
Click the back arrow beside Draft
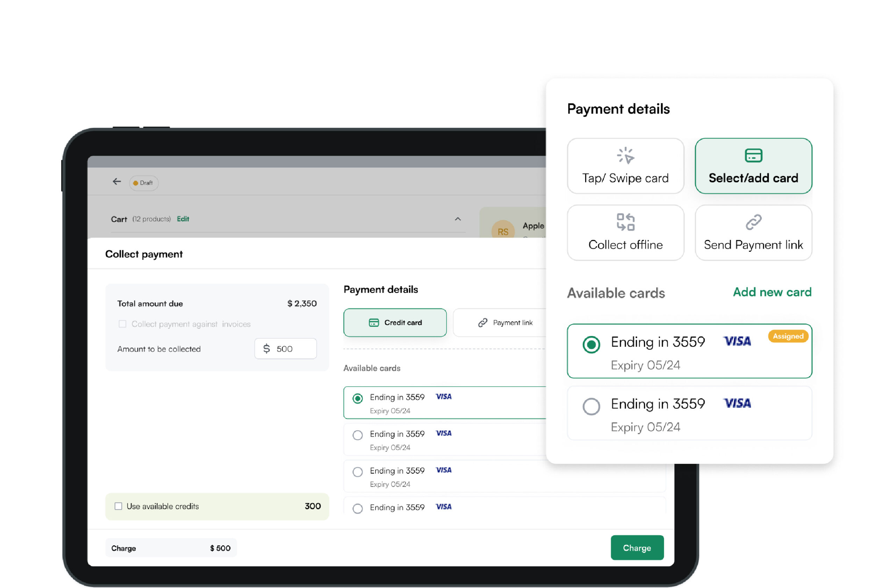click(x=116, y=182)
